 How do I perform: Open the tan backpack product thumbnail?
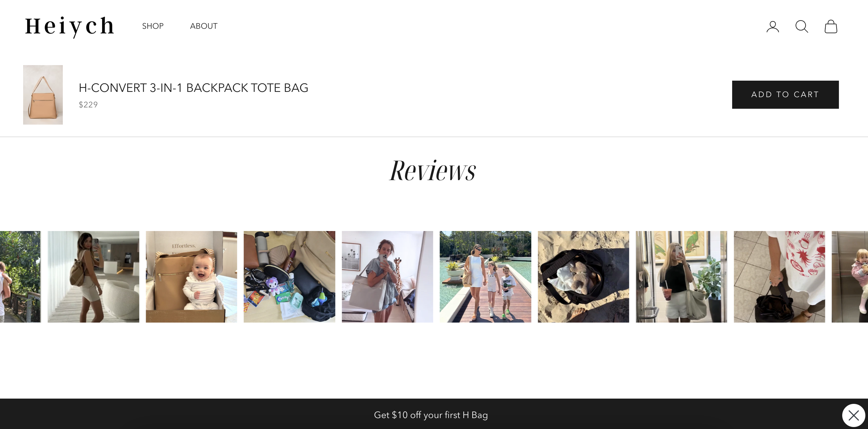click(43, 95)
